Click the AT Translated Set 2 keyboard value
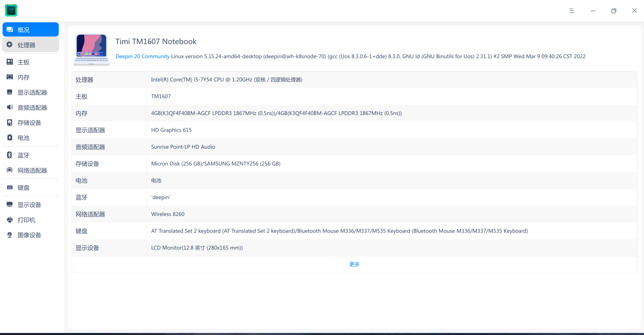Viewport: 644px width, 335px height. (340, 231)
